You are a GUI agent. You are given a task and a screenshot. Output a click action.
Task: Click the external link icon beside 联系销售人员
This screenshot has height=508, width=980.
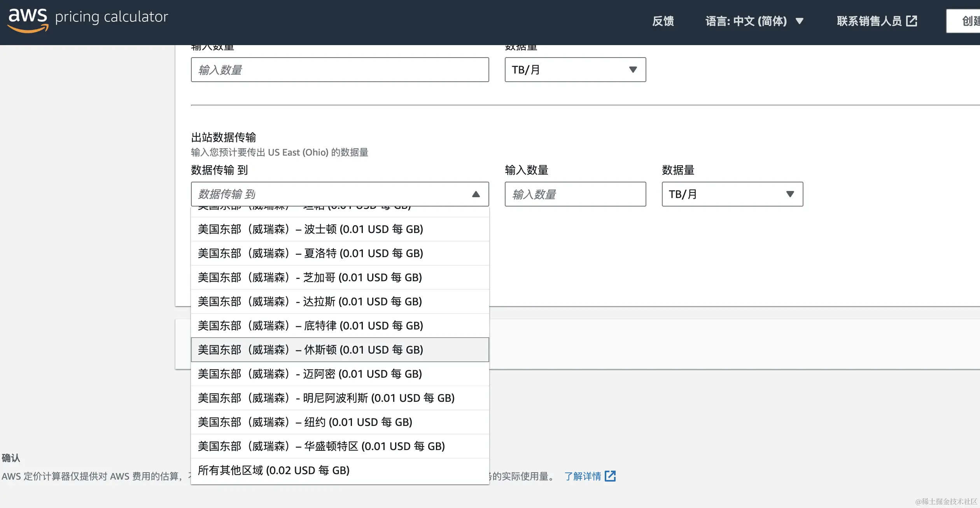912,21
